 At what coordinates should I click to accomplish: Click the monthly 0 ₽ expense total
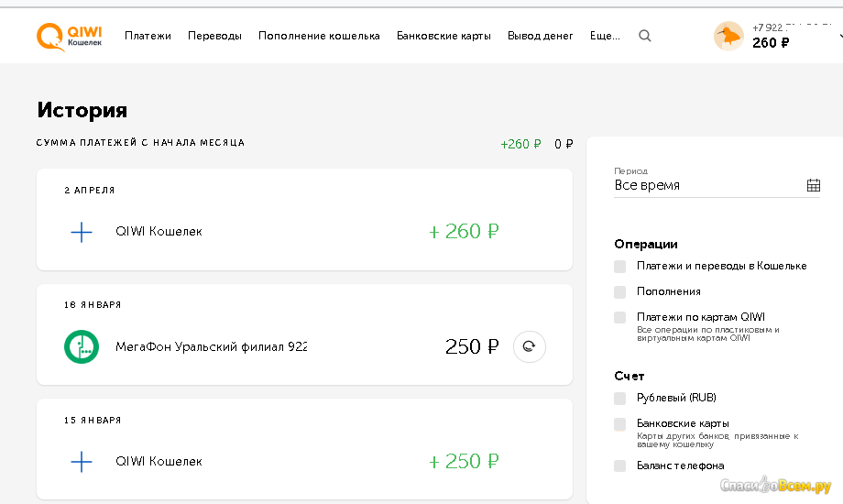point(564,144)
